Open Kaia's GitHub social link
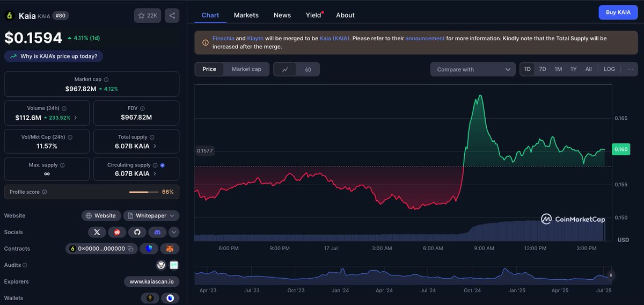 [x=137, y=232]
